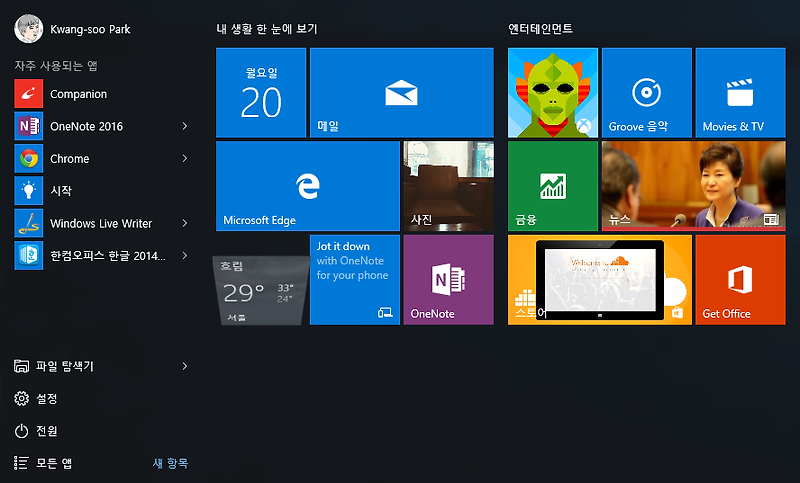Image resolution: width=800 pixels, height=483 pixels.
Task: Open the green 금융 finance tile
Action: 553,186
